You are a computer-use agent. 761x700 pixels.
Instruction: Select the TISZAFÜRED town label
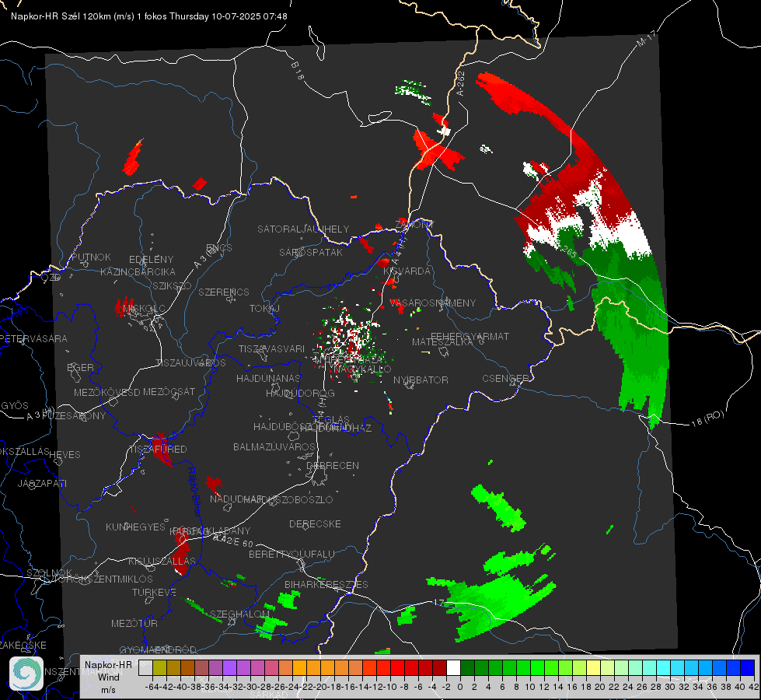pyautogui.click(x=158, y=450)
